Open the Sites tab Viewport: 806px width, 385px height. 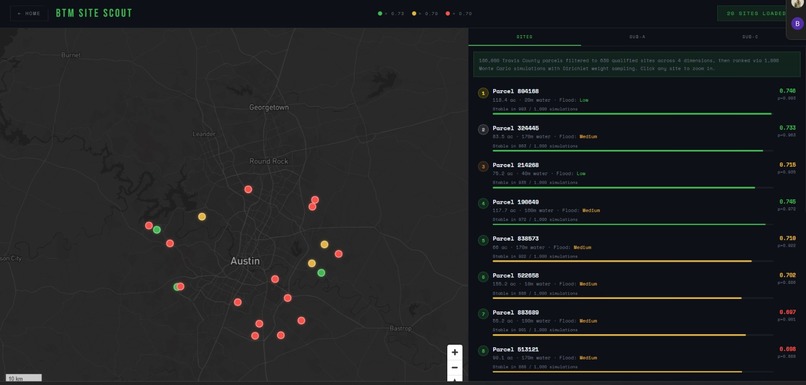(x=524, y=37)
